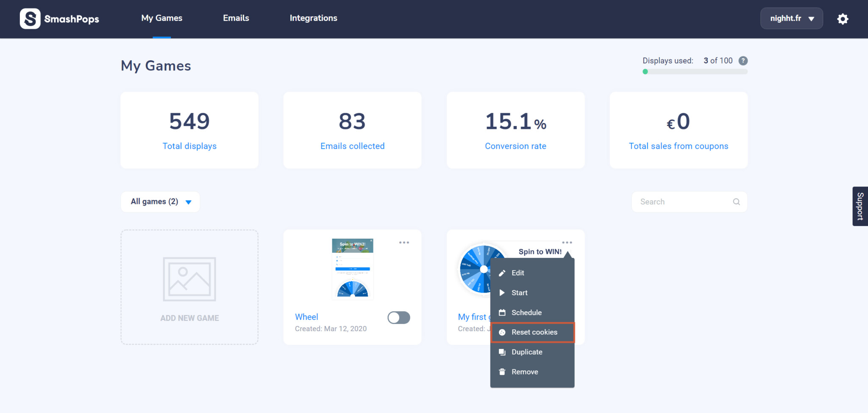Click the search magnifier icon

coord(737,202)
